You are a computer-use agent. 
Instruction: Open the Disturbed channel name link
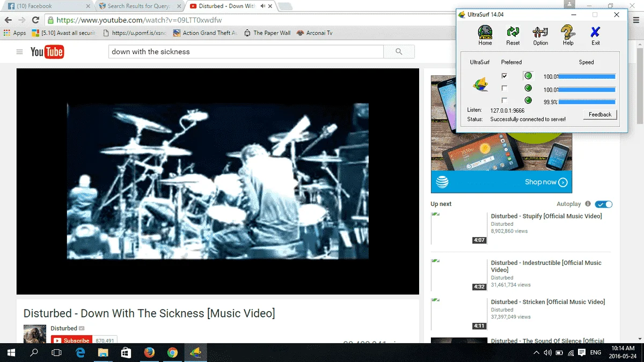[x=64, y=328]
